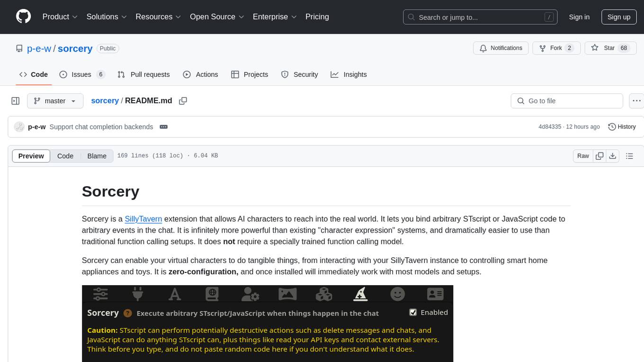Switch to the Security tab
Image resolution: width=644 pixels, height=362 pixels.
click(300, 74)
